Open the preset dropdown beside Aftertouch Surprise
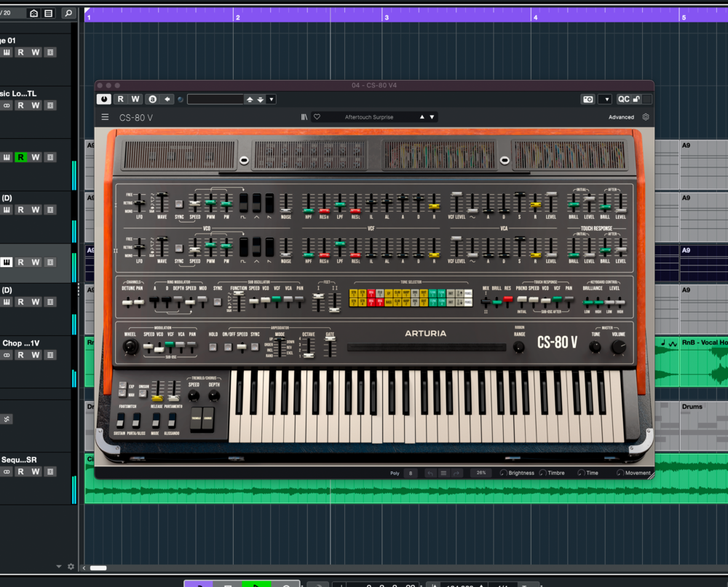728x587 pixels. coord(431,116)
